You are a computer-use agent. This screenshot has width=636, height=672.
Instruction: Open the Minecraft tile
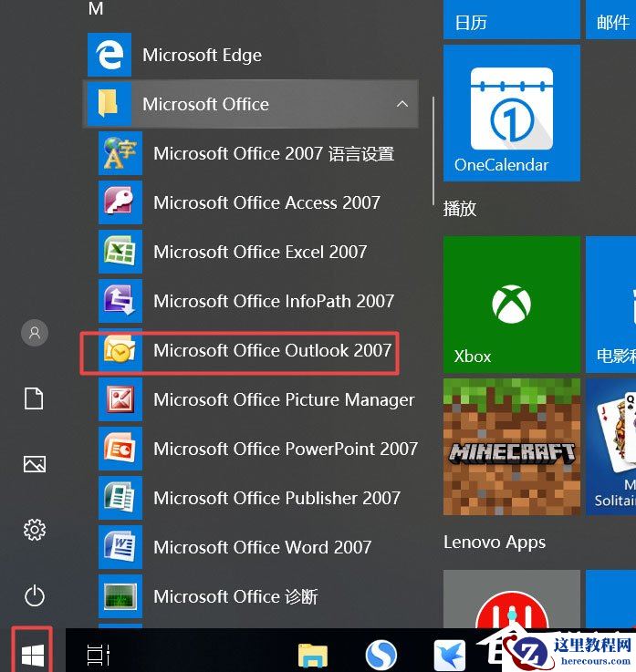click(x=512, y=447)
